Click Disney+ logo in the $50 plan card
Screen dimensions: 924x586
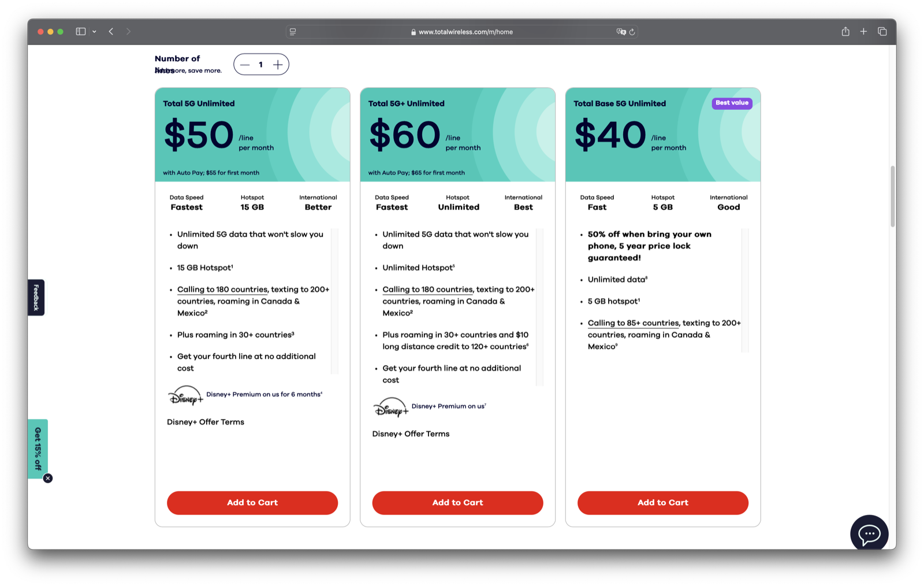185,395
